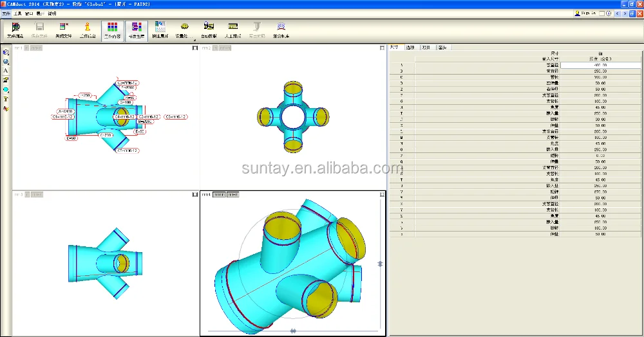Open job information yellow 'i' icon
The height and width of the screenshot is (337, 644).
[x=88, y=27]
